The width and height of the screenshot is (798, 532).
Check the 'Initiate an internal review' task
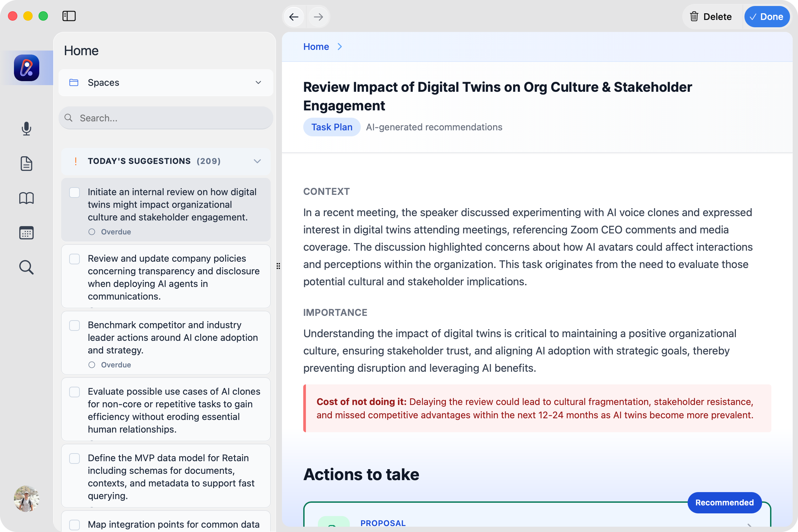coord(74,193)
